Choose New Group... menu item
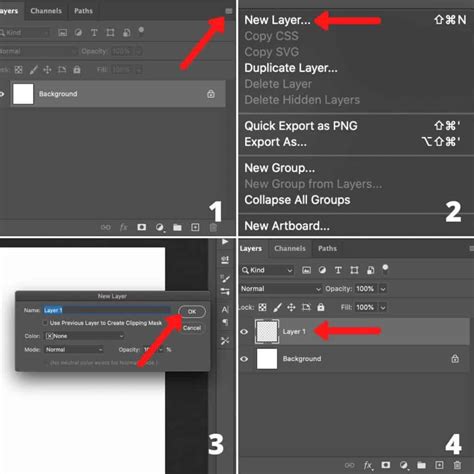The width and height of the screenshot is (474, 474). (x=280, y=168)
